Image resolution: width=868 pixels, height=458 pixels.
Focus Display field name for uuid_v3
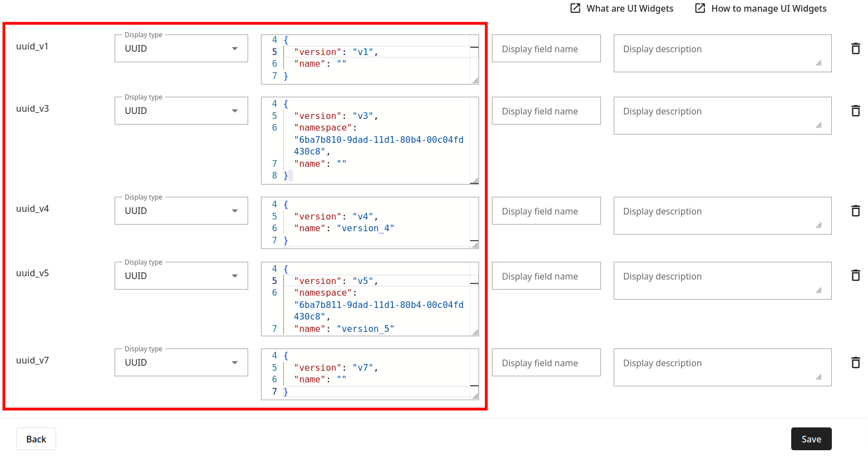click(x=546, y=111)
